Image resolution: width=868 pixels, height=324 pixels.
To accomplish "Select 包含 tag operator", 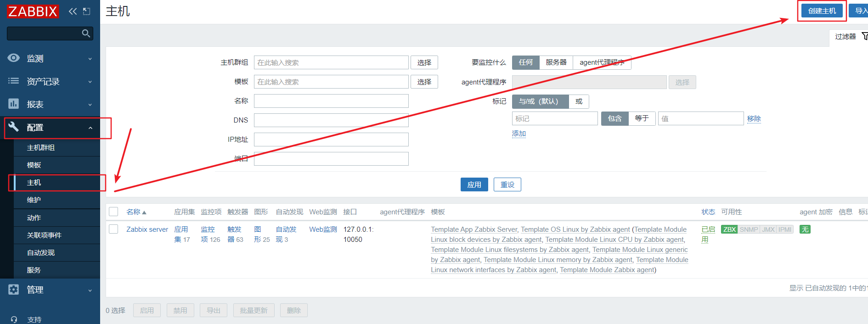I will point(615,118).
